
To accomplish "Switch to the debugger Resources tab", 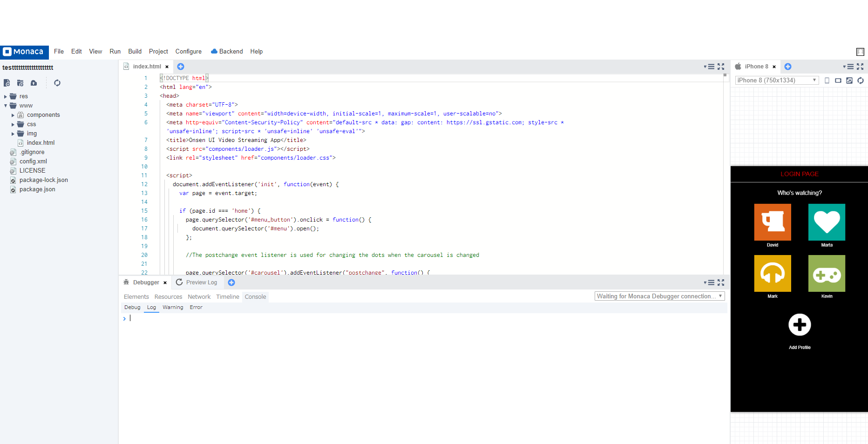I will (x=168, y=297).
